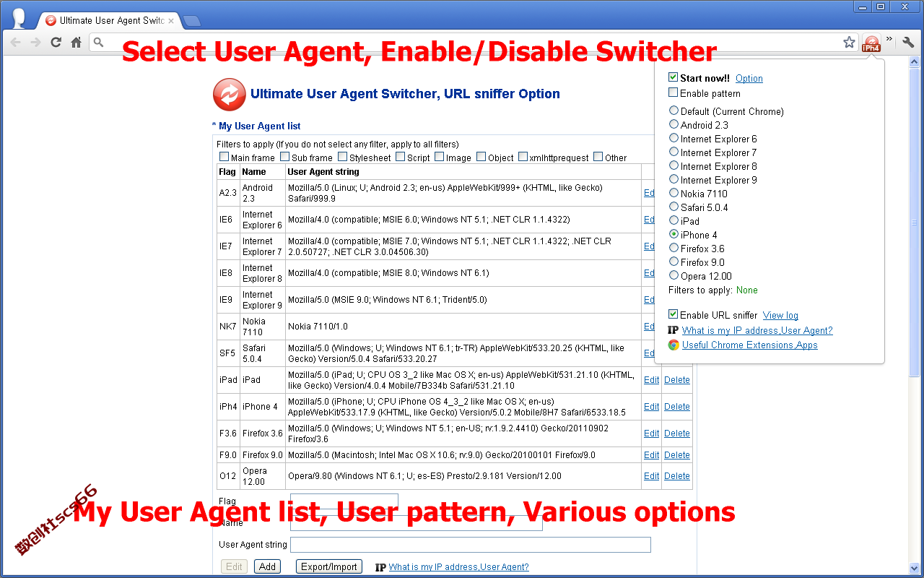The width and height of the screenshot is (924, 578).
Task: Check the Script filter
Action: click(x=400, y=157)
